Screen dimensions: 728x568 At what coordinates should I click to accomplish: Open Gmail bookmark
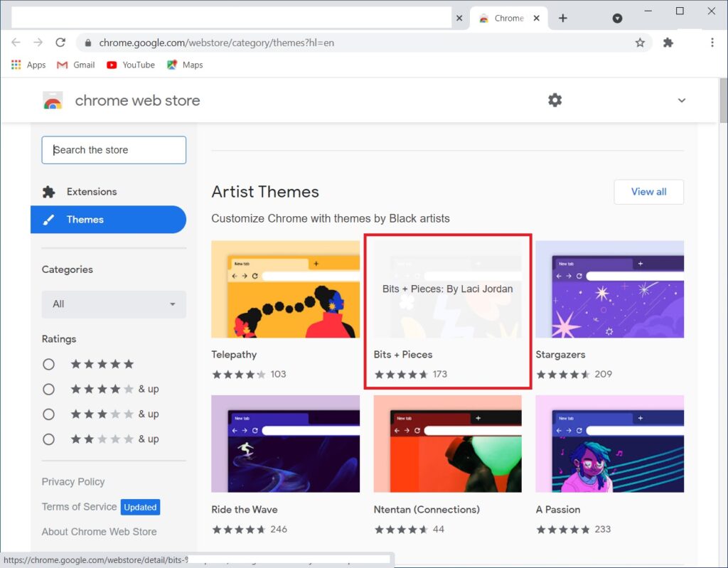click(75, 65)
